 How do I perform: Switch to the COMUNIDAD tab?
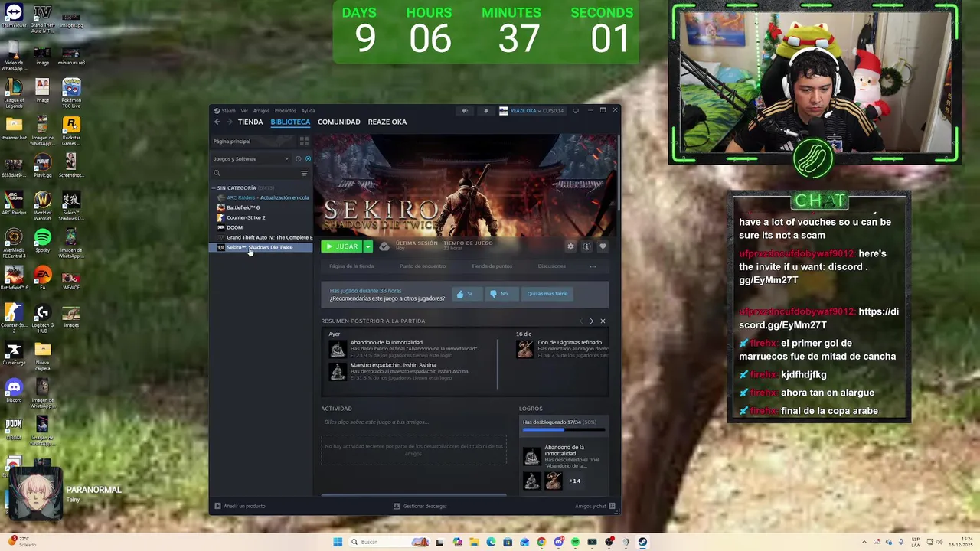[339, 122]
